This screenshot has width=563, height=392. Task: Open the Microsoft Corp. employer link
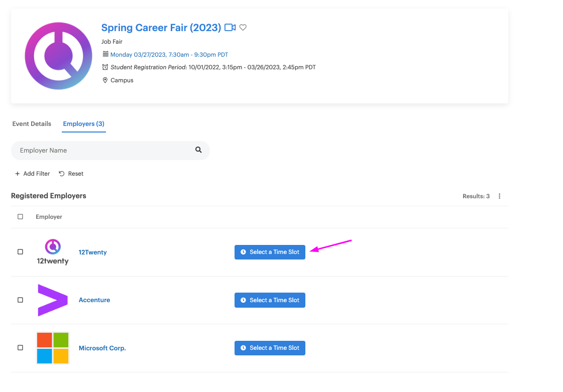[x=102, y=348]
